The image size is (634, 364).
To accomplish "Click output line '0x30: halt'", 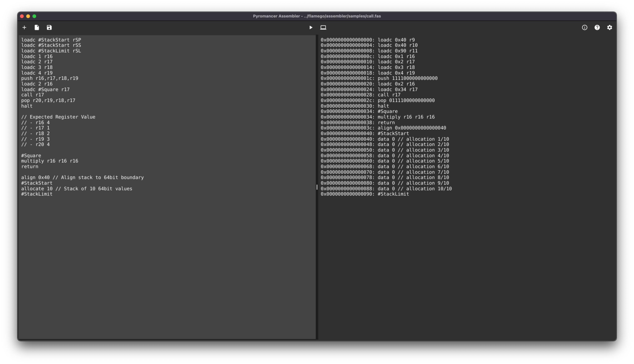I will tap(355, 106).
